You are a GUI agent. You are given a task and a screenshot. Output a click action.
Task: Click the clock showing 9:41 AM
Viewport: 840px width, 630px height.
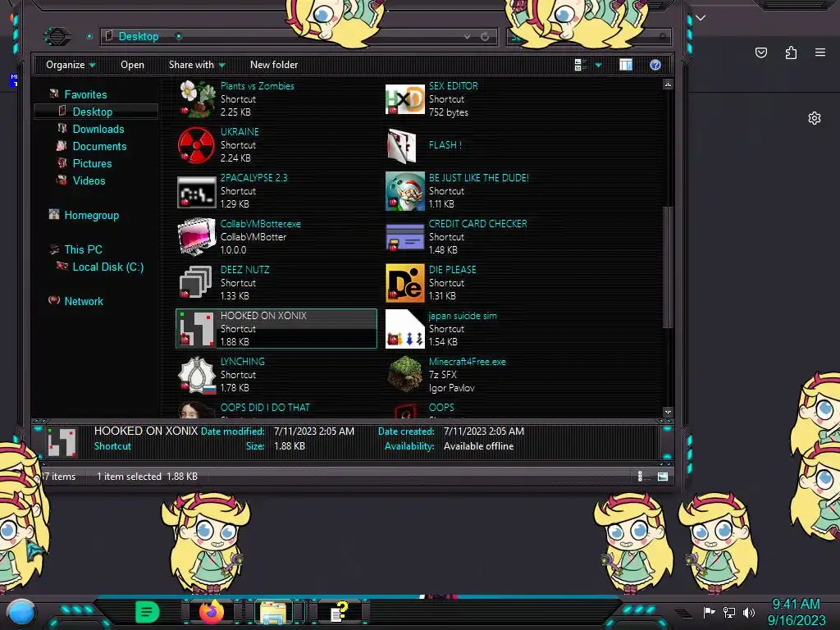point(796,605)
